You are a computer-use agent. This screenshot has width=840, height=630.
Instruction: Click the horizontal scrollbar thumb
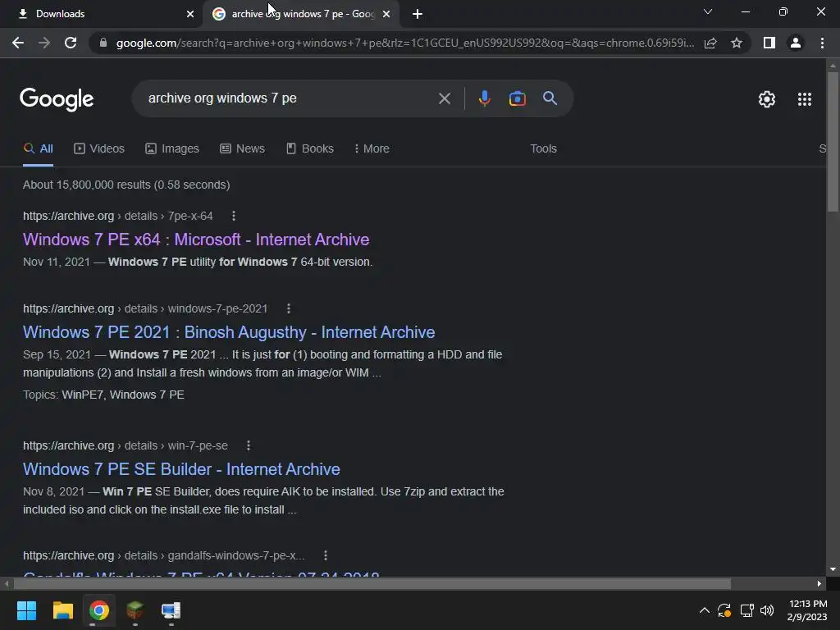point(372,583)
